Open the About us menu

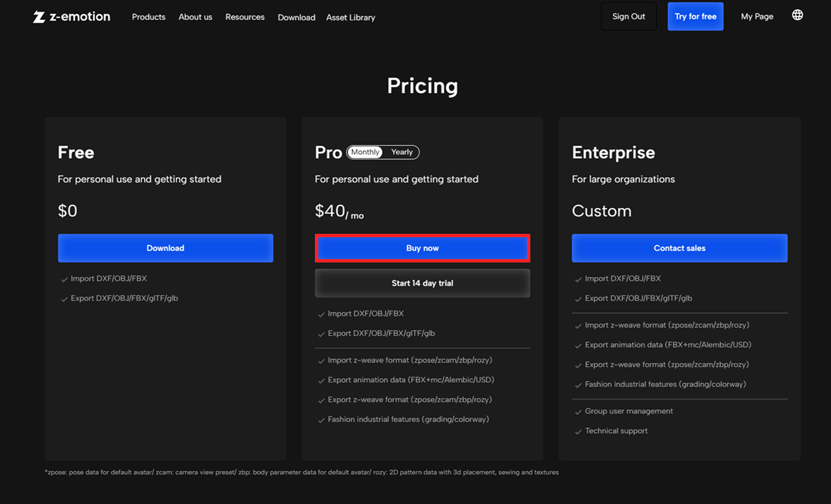coord(195,17)
